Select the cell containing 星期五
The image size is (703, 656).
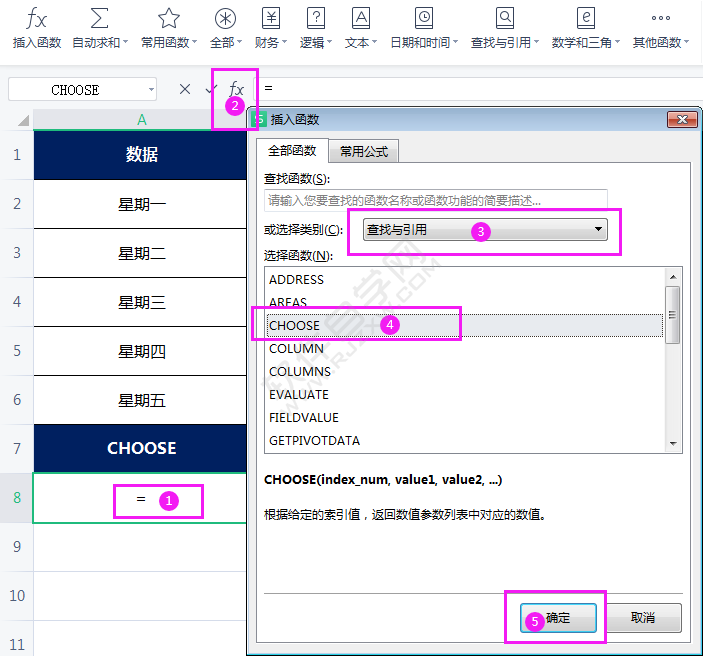(x=140, y=400)
